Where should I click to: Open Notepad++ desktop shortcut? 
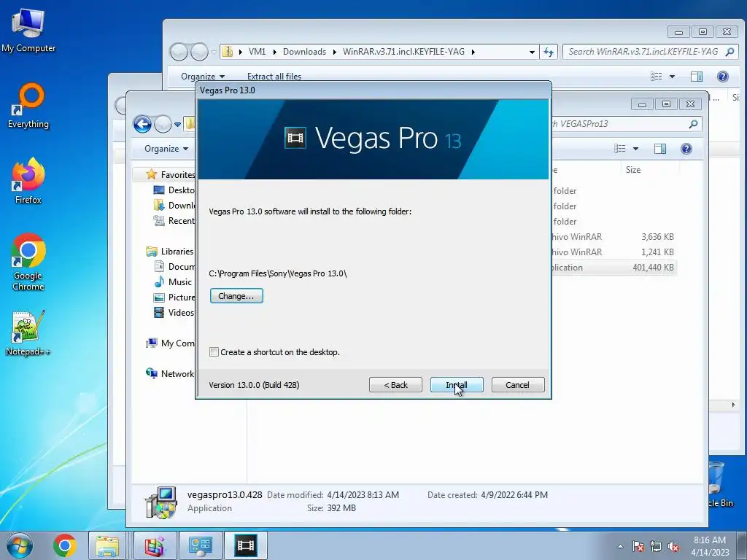pos(28,332)
